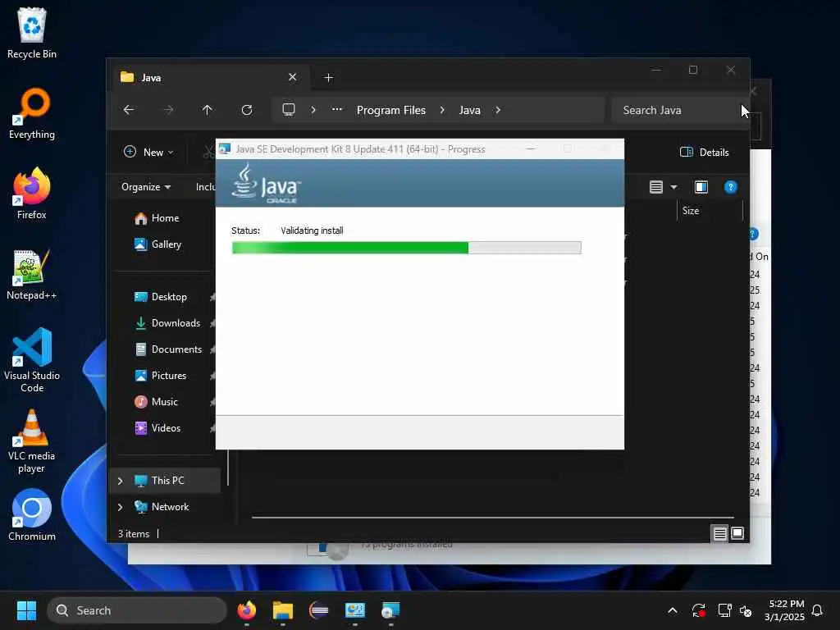The width and height of the screenshot is (840, 630).
Task: Open the Eclipse icon in the taskbar
Action: tap(319, 610)
